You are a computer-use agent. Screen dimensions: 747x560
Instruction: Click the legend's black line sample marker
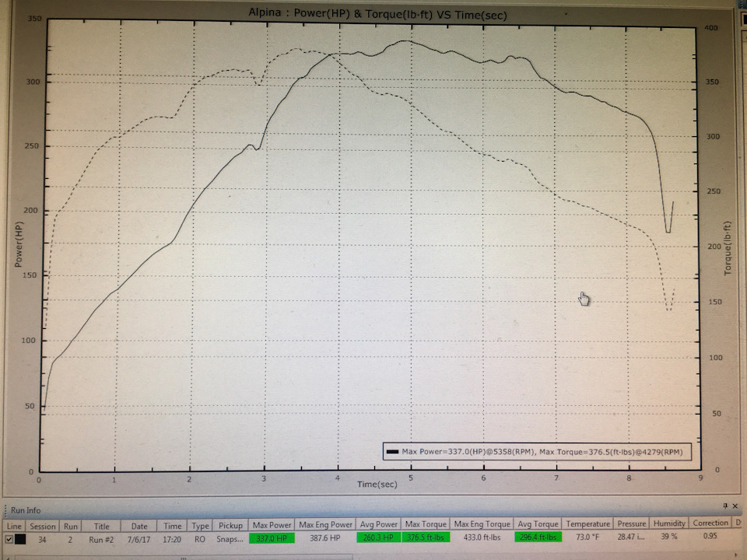click(x=392, y=451)
